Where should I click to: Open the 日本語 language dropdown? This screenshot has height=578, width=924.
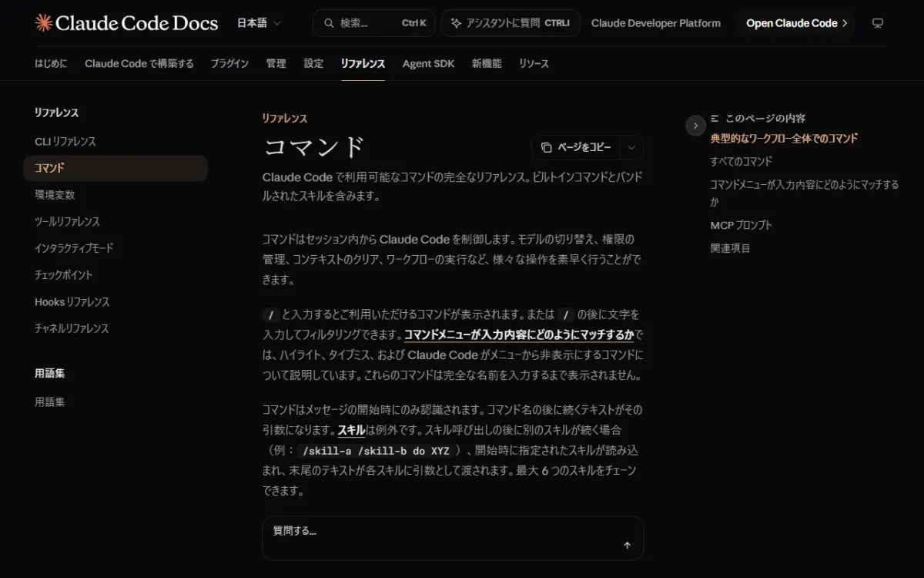coord(259,23)
